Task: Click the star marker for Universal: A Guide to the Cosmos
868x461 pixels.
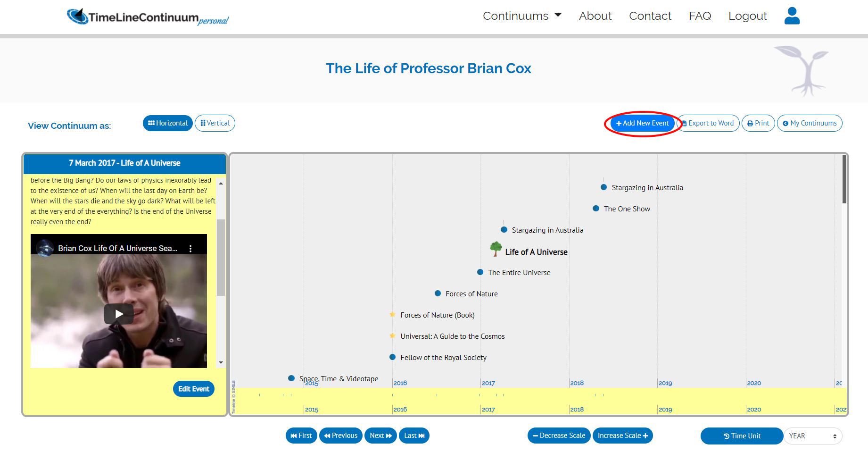Action: pyautogui.click(x=392, y=336)
